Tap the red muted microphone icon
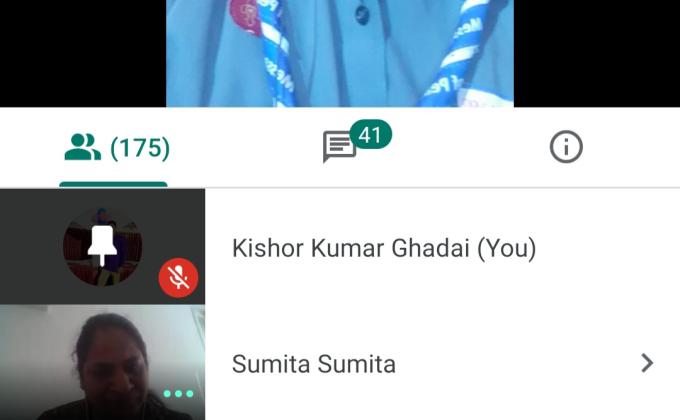 tap(178, 278)
